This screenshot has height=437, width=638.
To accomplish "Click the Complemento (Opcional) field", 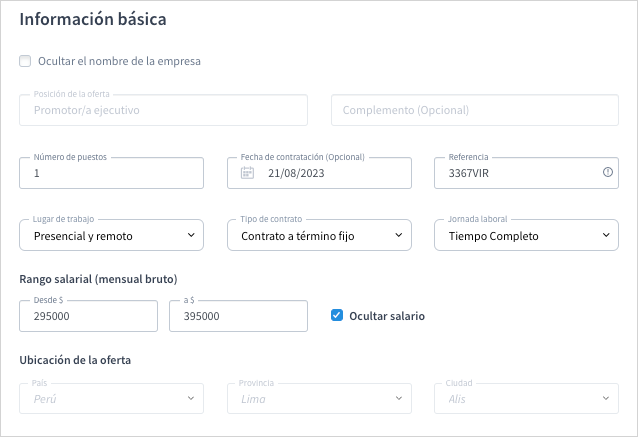I will 474,111.
